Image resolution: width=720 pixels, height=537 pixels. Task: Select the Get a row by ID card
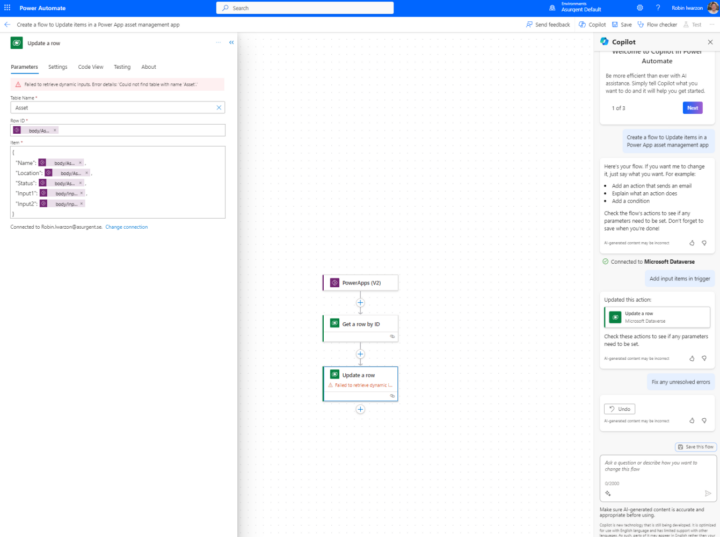360,328
